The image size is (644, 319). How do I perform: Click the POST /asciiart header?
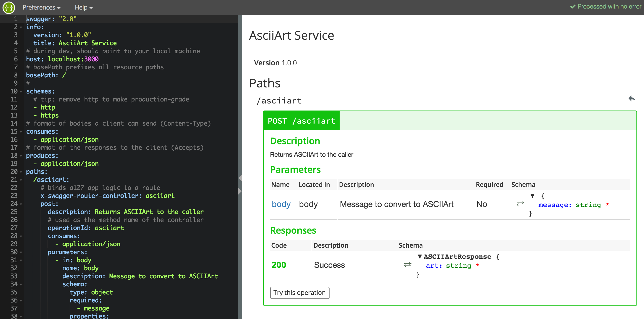tap(301, 121)
